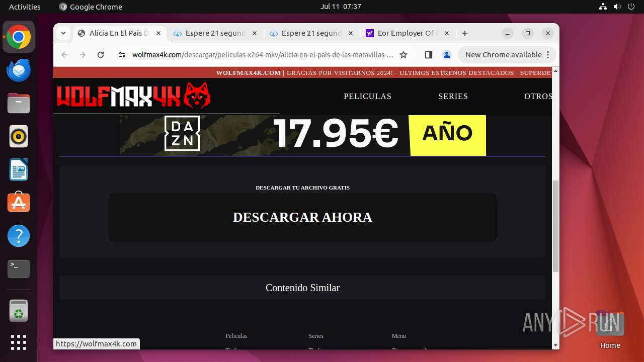Open Peliculas footer link
Image resolution: width=644 pixels, height=362 pixels.
tap(236, 336)
